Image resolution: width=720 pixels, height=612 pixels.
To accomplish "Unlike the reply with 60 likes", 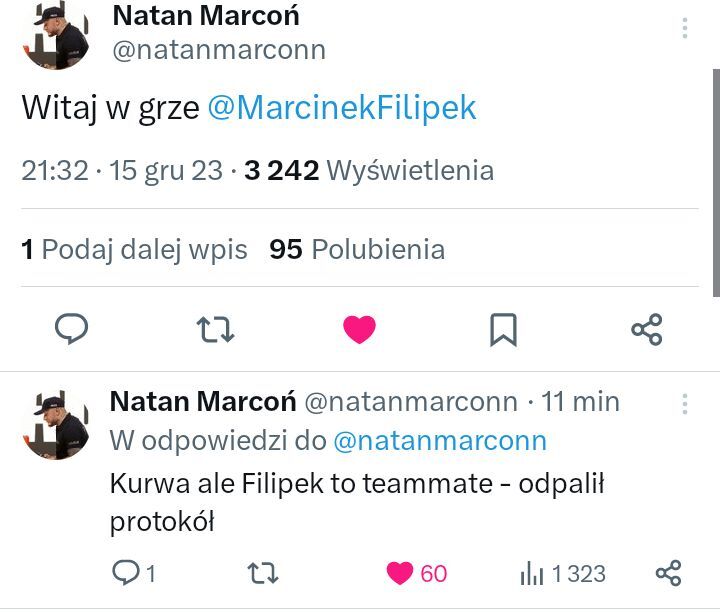I will 401,573.
